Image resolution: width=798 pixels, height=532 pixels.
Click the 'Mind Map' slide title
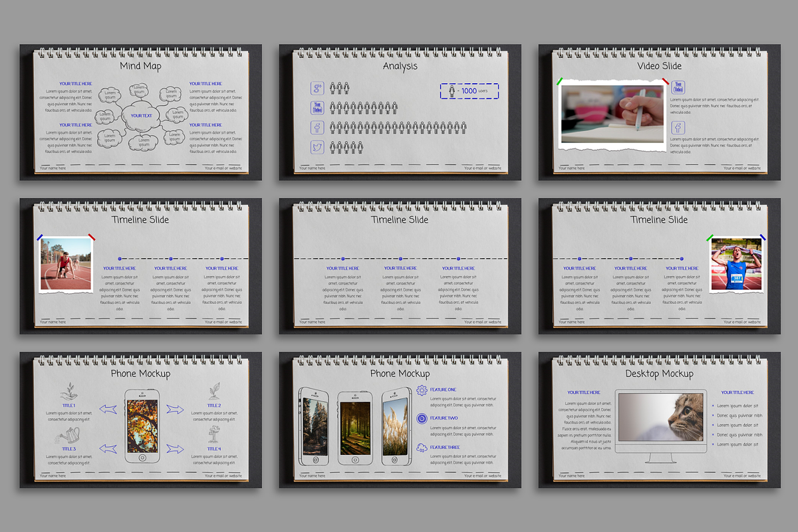point(140,66)
